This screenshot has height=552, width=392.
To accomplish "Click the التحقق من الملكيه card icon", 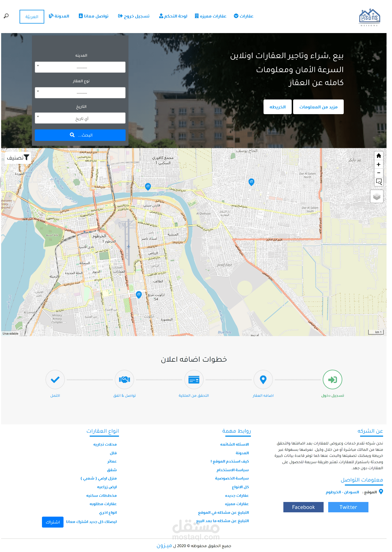I will (194, 379).
